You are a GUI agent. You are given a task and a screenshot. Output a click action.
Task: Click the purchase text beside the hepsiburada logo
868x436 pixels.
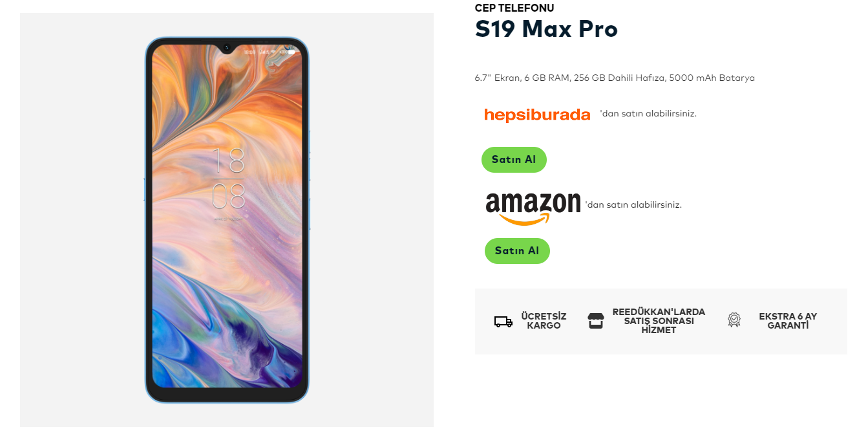coord(648,114)
